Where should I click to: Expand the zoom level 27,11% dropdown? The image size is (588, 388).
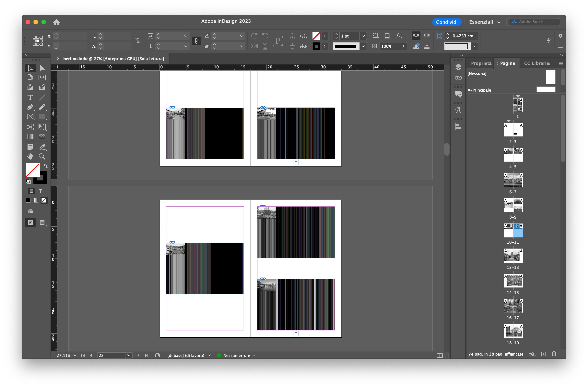click(75, 355)
